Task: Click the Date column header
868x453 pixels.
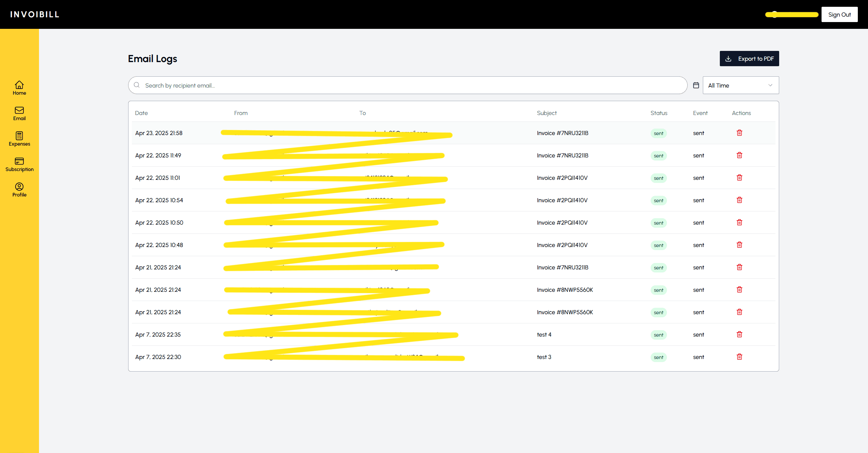Action: tap(141, 113)
